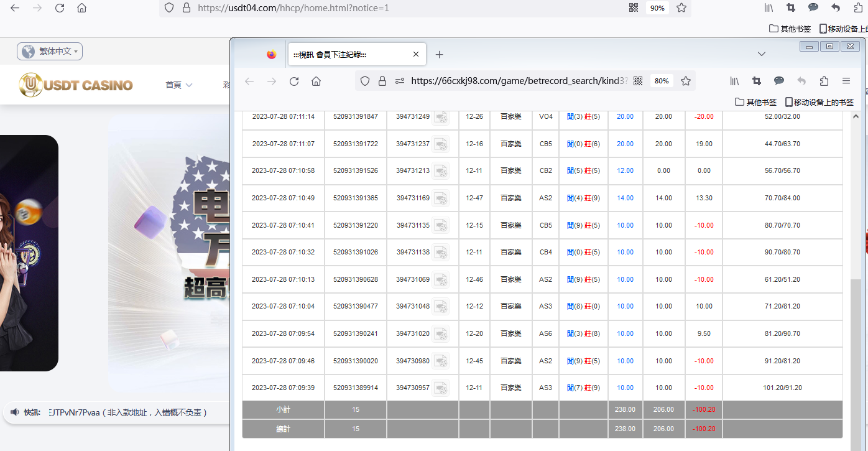868x451 pixels.
Task: Click the 80% zoom indicator in front address bar
Action: 662,81
